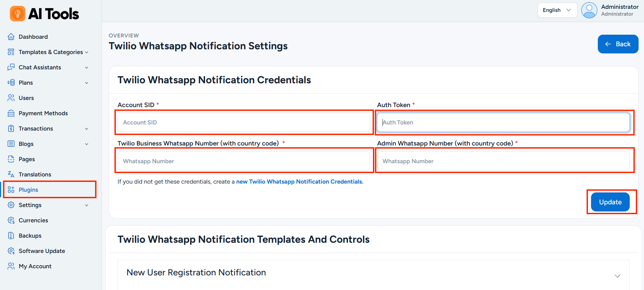Click the Dashboard home icon
Screen dimensions: 644x290
[x=11, y=37]
